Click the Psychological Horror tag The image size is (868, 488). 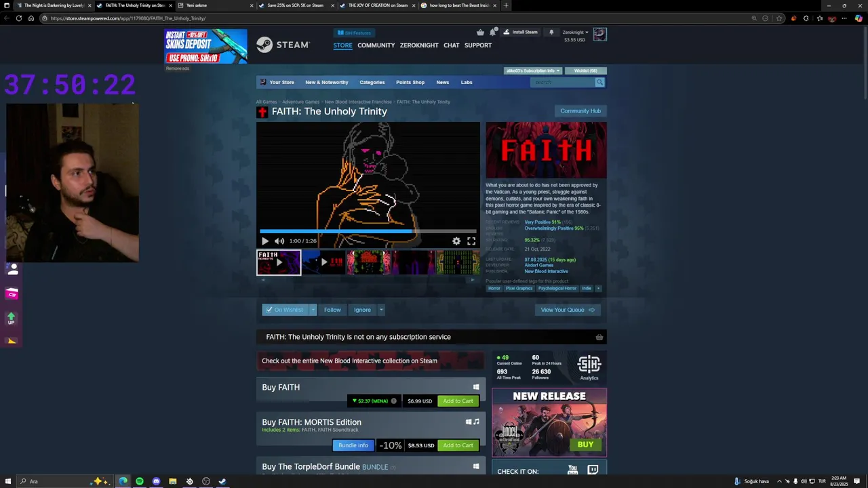point(557,288)
